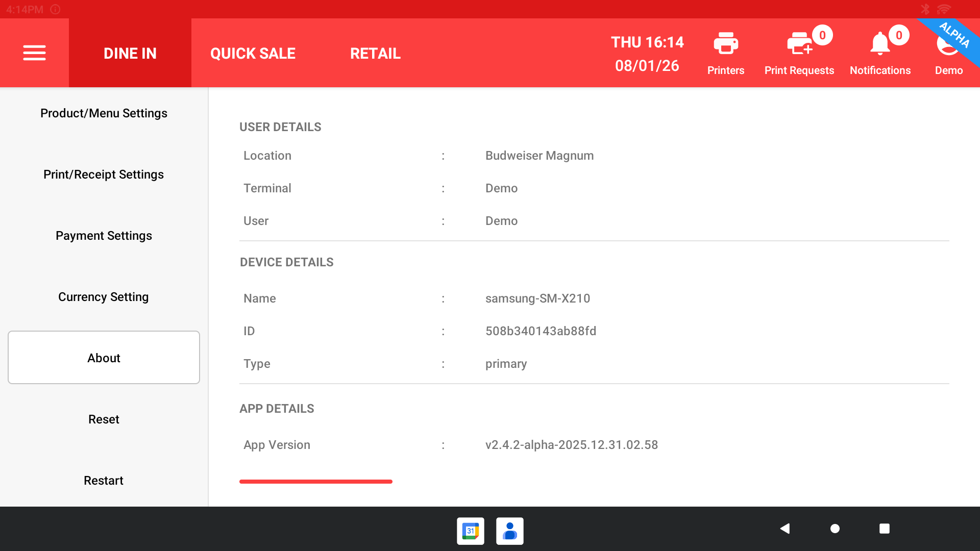Viewport: 980px width, 551px height.
Task: Launch the Google Calendar taskbar app
Action: (470, 531)
